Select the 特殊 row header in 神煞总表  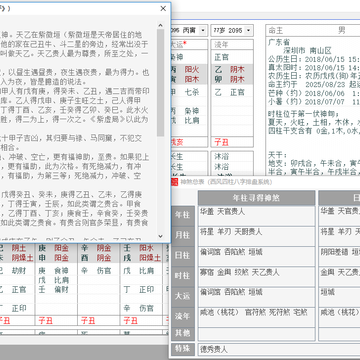click(x=182, y=349)
